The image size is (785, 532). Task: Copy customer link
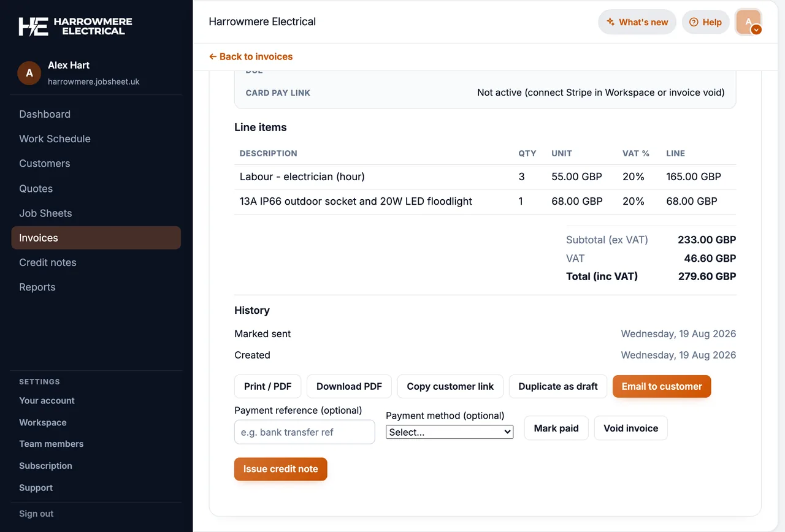(450, 386)
